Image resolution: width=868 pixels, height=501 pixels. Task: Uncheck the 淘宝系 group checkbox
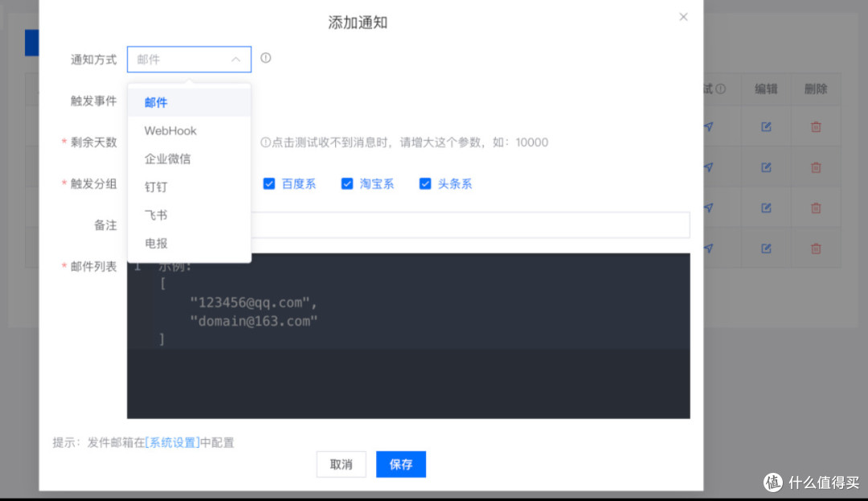coord(347,184)
